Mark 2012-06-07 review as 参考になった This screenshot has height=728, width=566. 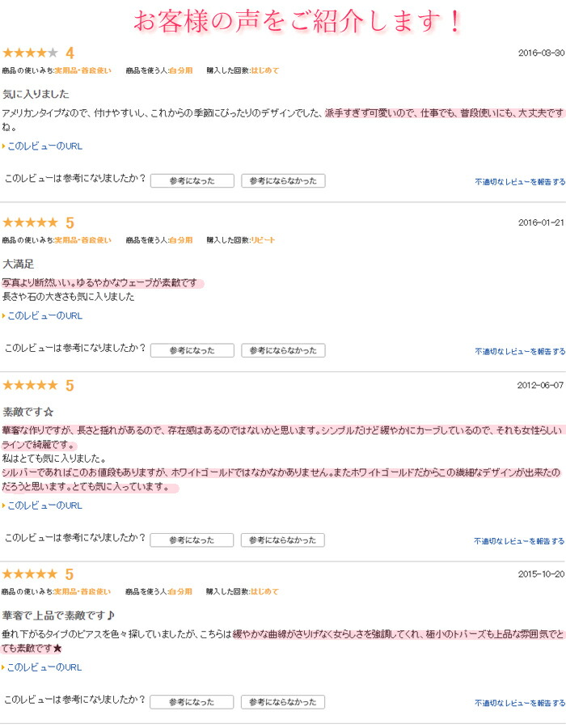point(192,540)
